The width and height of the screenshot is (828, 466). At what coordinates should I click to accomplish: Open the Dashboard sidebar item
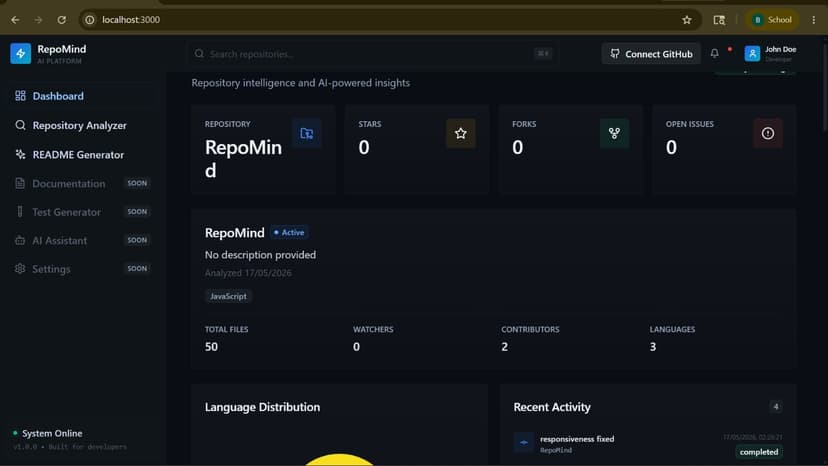82,96
